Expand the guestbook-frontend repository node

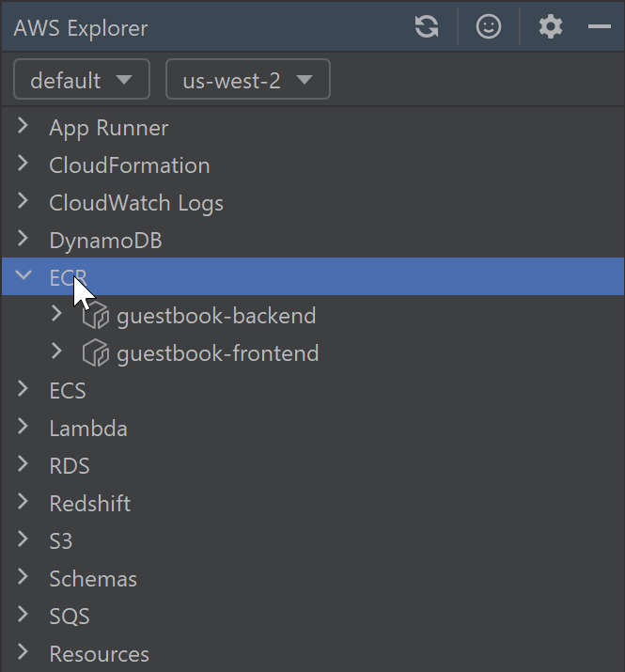56,352
